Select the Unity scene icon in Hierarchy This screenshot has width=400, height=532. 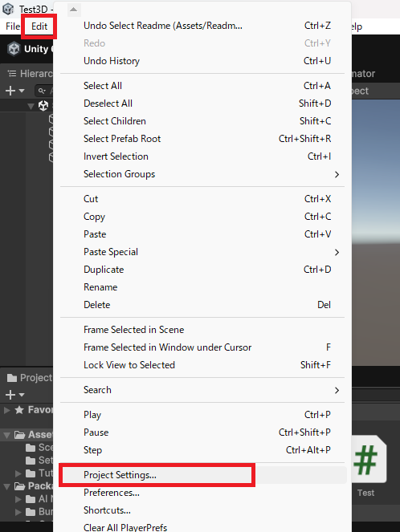tap(43, 106)
